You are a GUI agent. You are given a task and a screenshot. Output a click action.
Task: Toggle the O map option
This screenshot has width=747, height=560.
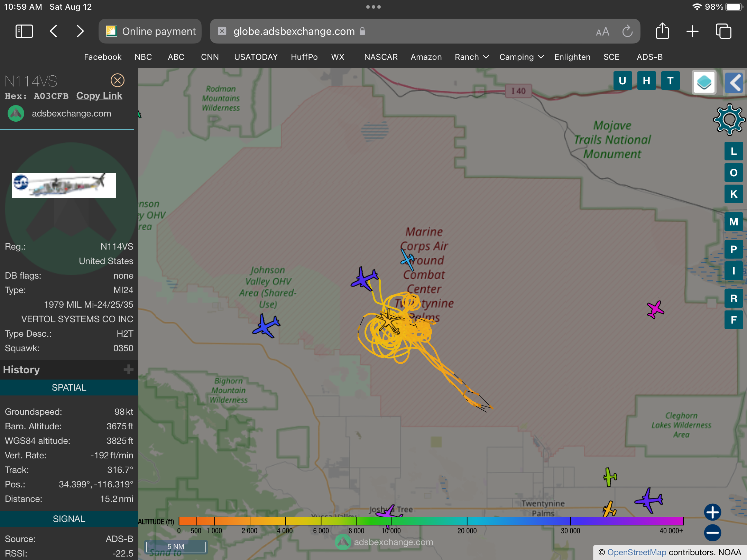pyautogui.click(x=734, y=172)
